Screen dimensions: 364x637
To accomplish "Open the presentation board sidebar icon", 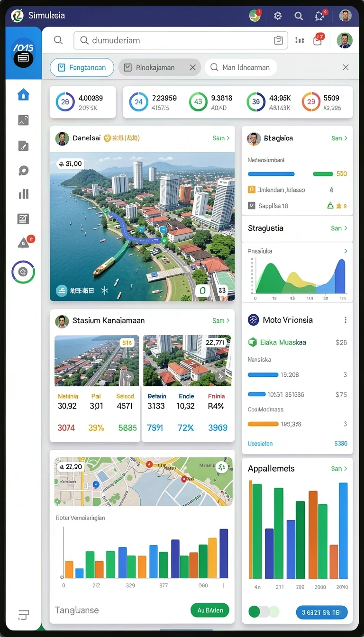I will 23,218.
